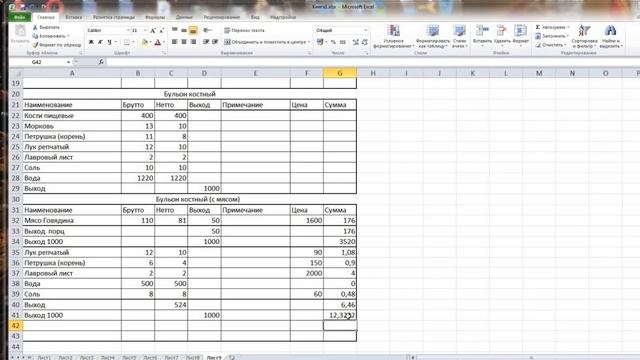Screen dimensions: 640x360
Task: Switch to the Вставка (Insert) tab
Action: coord(73,17)
